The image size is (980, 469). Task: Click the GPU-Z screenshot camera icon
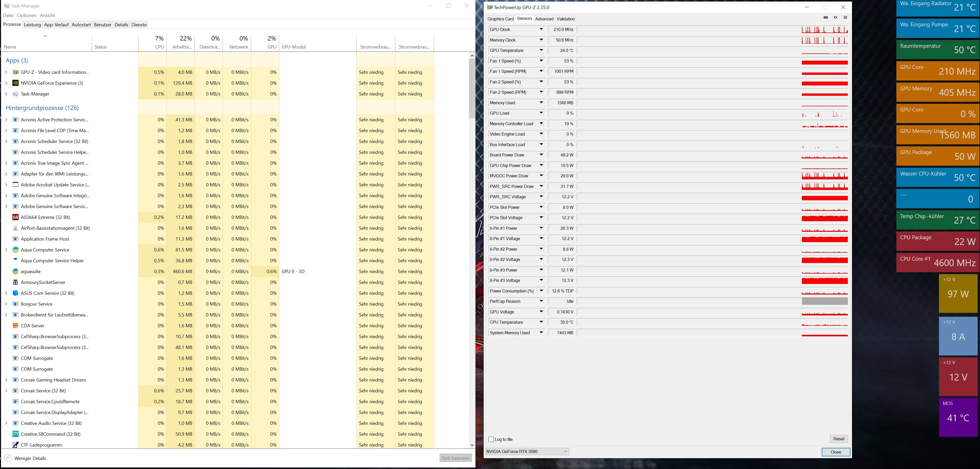pos(826,18)
